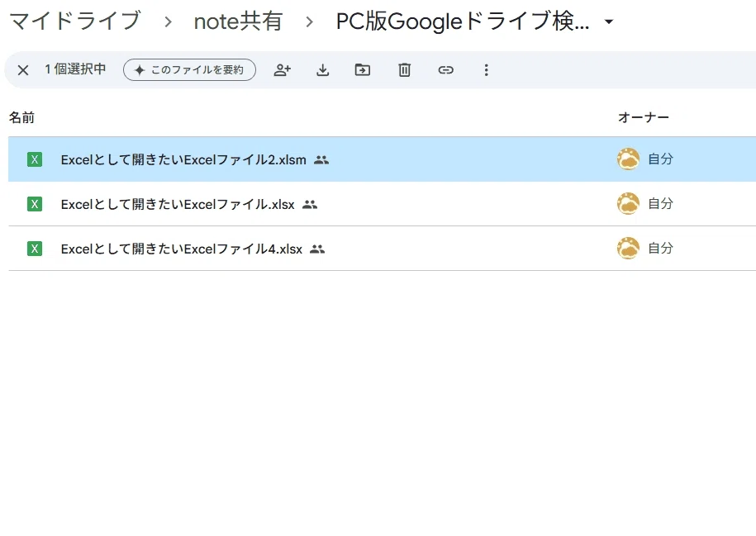Screen dimensions: 756x536
Task: Click the '1 個選択中' selection count
Action: point(75,69)
